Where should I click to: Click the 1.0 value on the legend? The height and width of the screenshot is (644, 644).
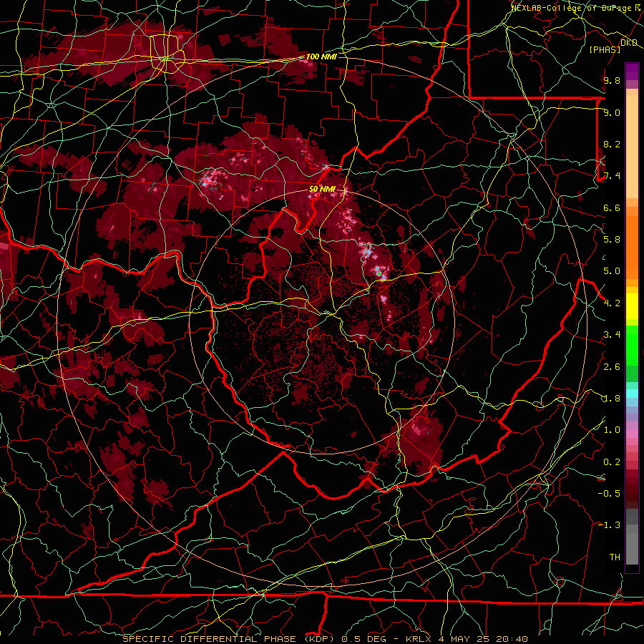coord(612,430)
